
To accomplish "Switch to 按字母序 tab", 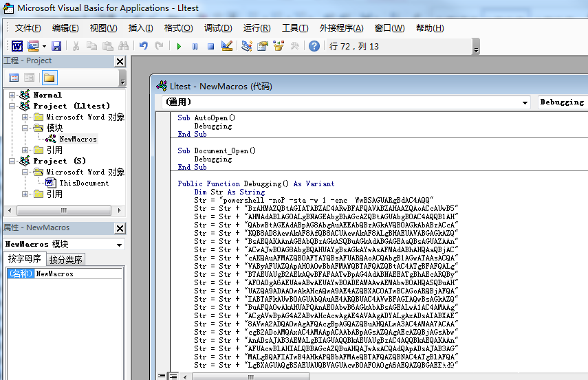I will 25,259.
